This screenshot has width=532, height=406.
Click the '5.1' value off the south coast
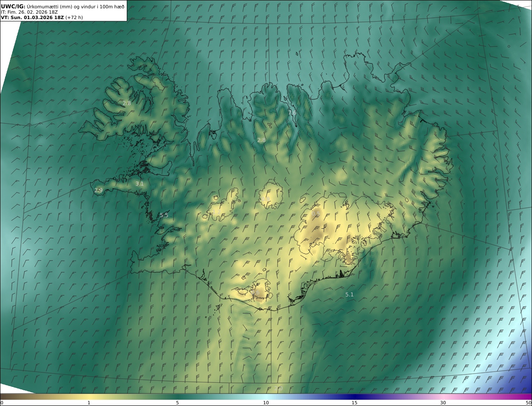(x=350, y=294)
